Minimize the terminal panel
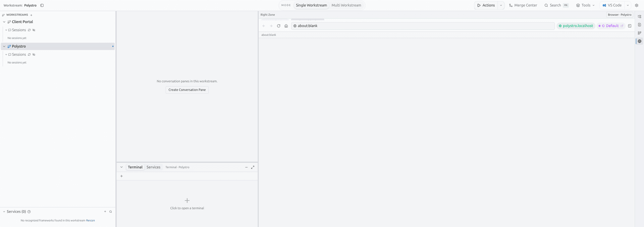 [246, 167]
